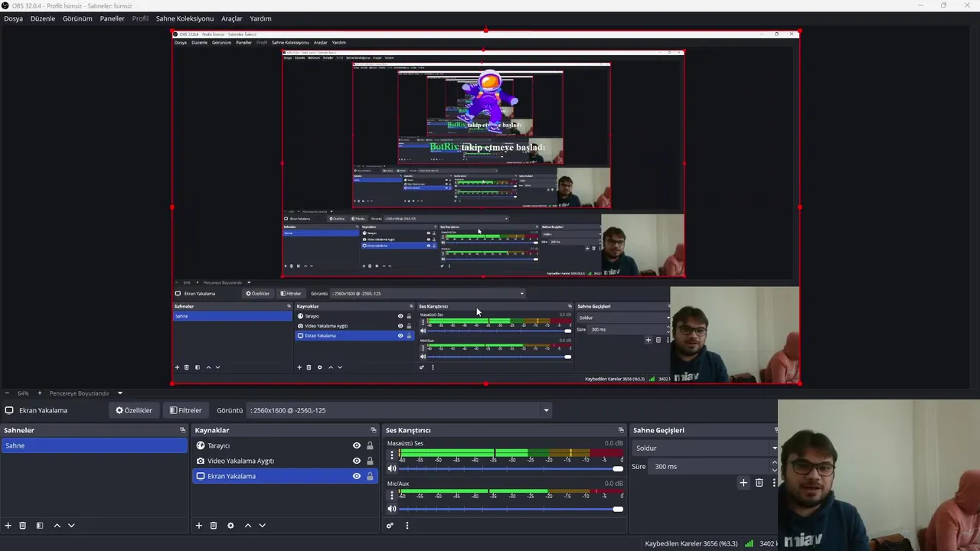Adjust the Masaüstü Ses volume slider
This screenshot has height=551, width=980.
point(511,468)
